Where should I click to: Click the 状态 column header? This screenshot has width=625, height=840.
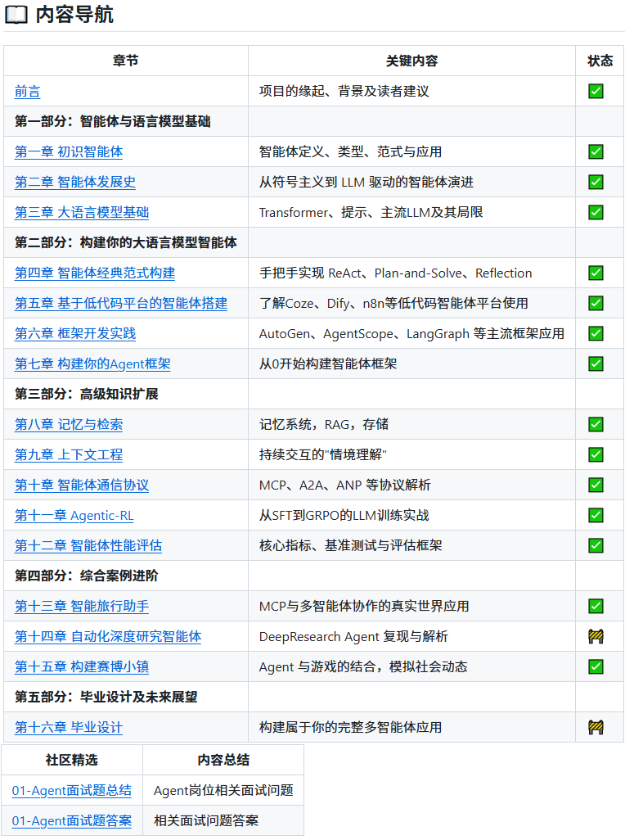(600, 61)
